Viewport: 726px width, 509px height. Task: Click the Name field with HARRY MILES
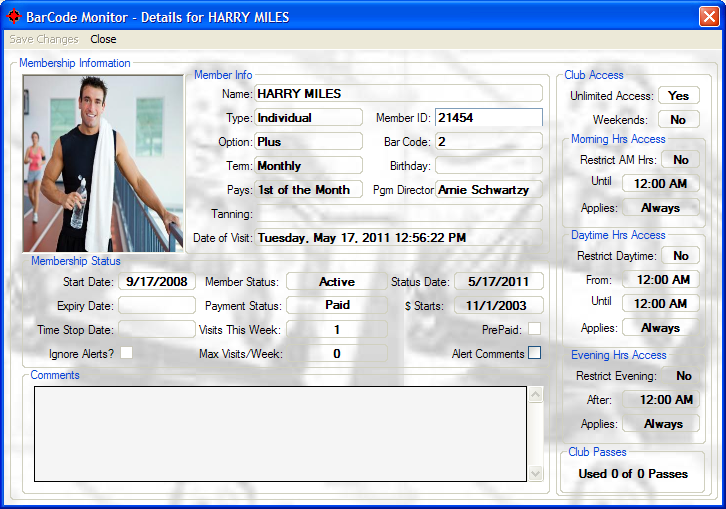398,94
